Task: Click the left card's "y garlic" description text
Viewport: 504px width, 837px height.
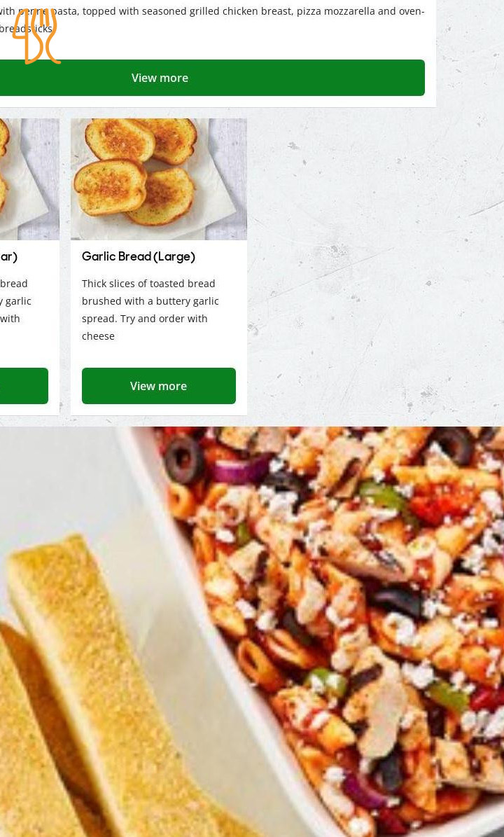Action: click(x=16, y=301)
